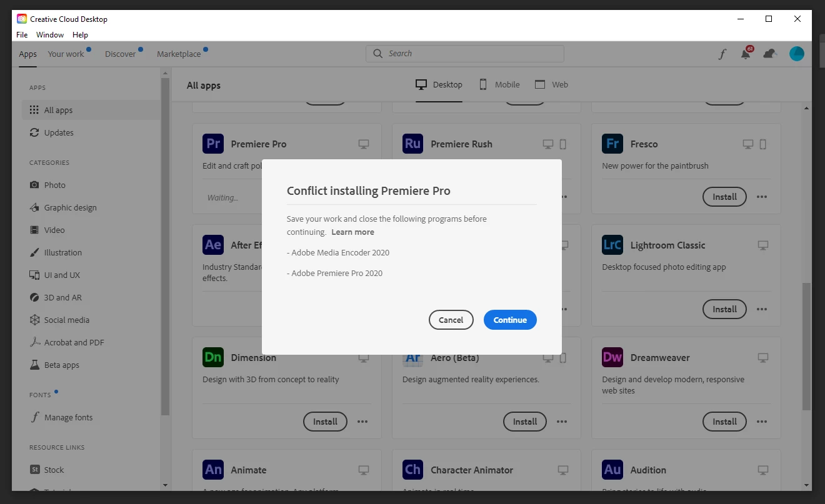The height and width of the screenshot is (504, 825).
Task: Click the Character Animator app icon
Action: click(413, 470)
